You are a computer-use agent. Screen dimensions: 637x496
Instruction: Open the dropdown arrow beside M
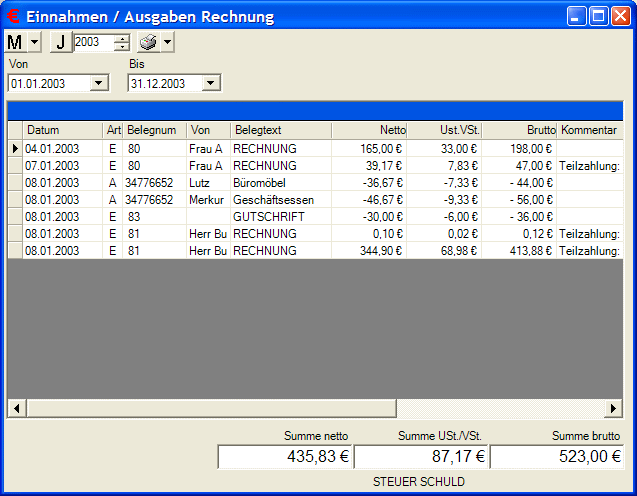(x=35, y=42)
